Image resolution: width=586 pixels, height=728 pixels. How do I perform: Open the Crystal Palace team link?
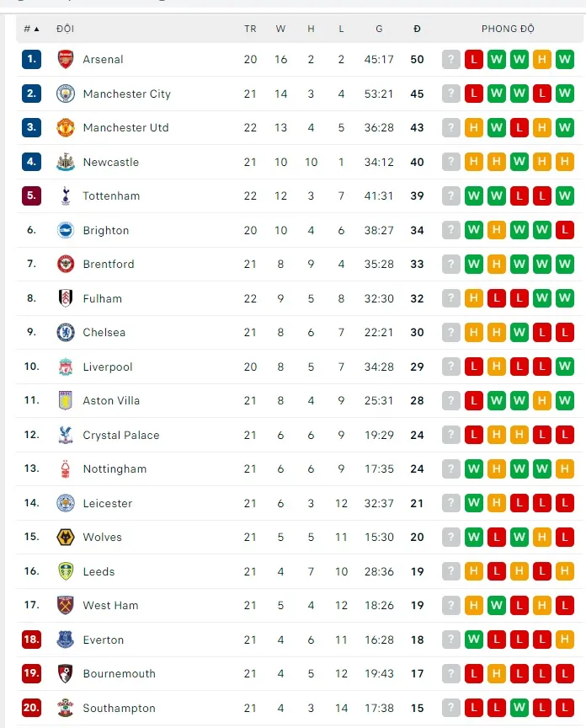point(120,435)
